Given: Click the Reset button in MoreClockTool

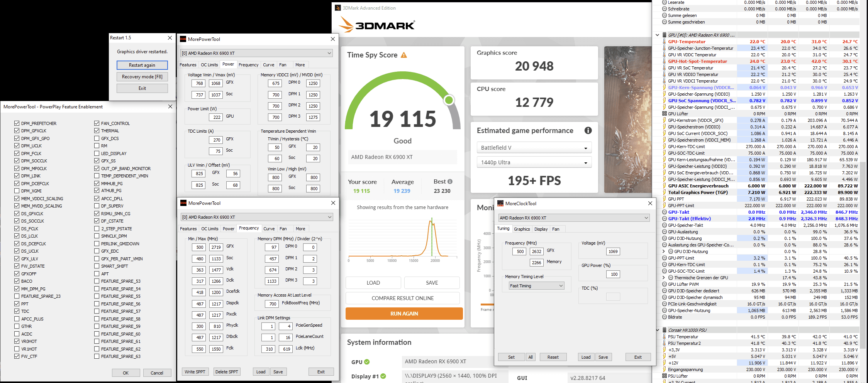Looking at the screenshot, I should click(x=553, y=357).
